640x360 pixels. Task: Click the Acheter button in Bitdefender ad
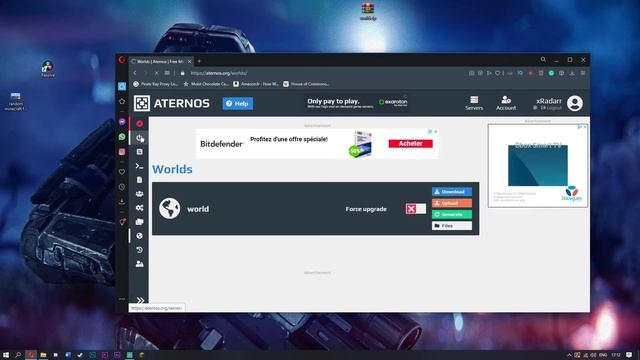(x=411, y=143)
